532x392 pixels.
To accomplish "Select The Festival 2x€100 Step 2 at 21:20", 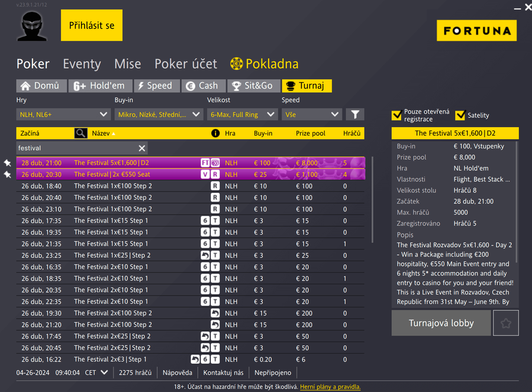I will (x=191, y=325).
